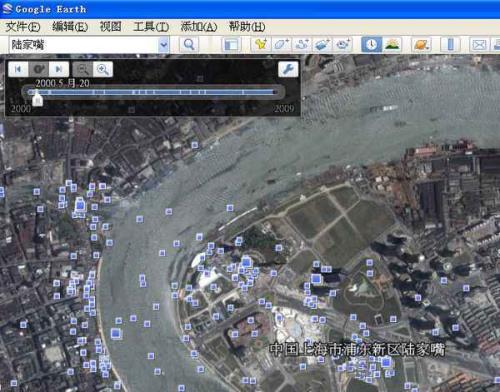Step to the previous imagery date

coord(18,69)
